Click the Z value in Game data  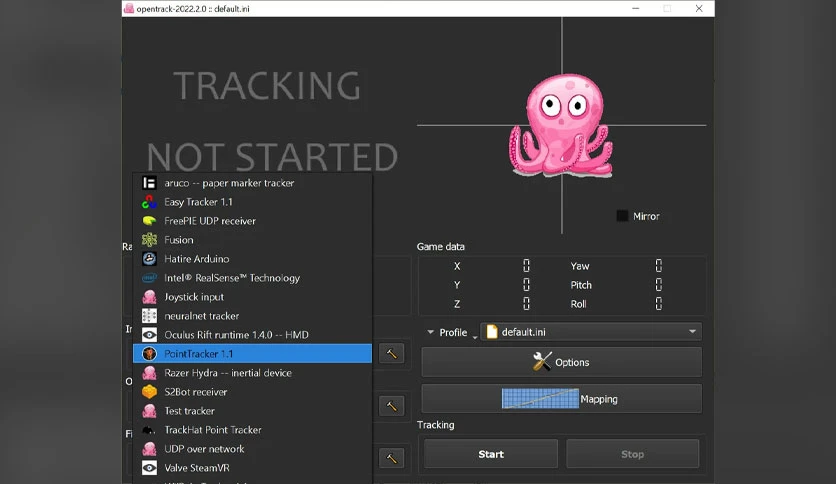click(x=526, y=304)
